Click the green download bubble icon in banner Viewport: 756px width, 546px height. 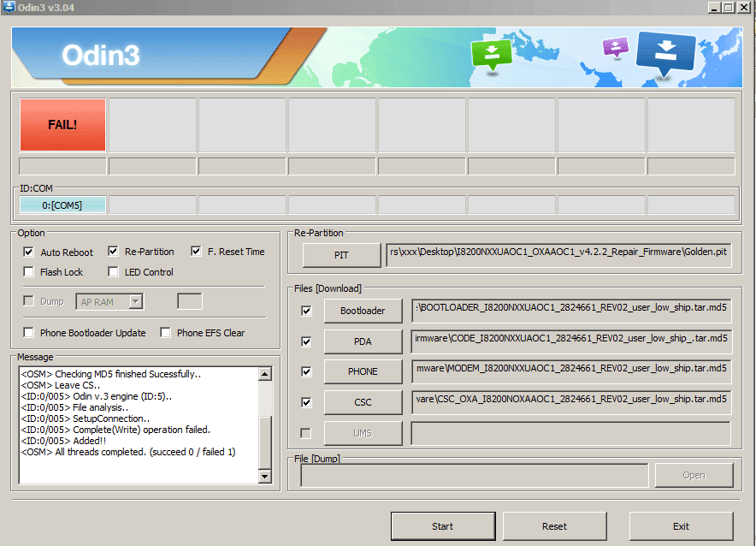491,55
